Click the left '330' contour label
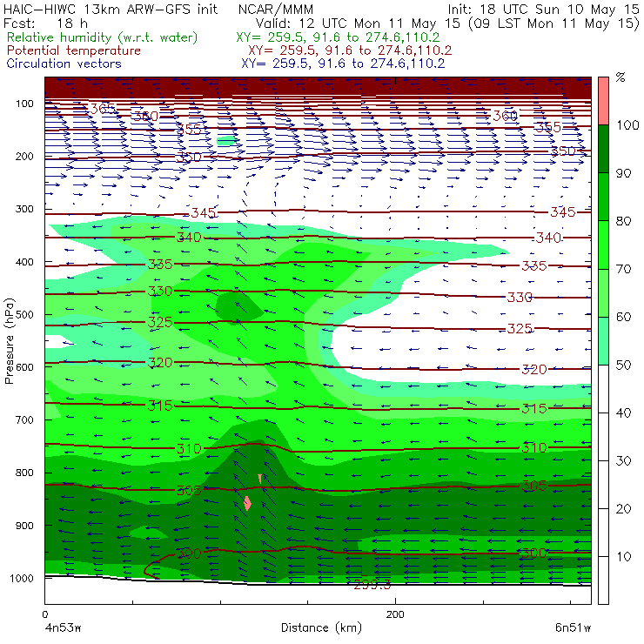Screen dimensions: 644x644 [x=160, y=292]
